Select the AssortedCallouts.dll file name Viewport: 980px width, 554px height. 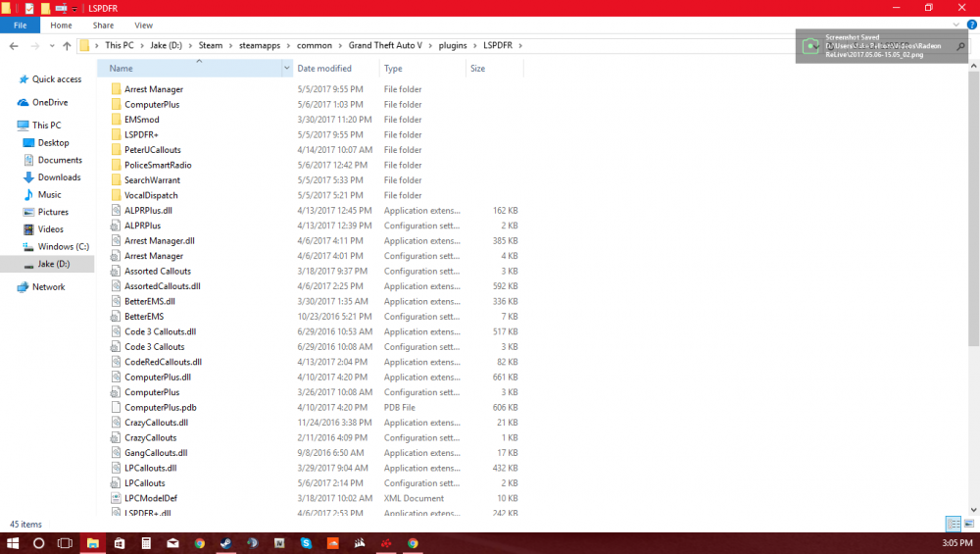tap(163, 285)
